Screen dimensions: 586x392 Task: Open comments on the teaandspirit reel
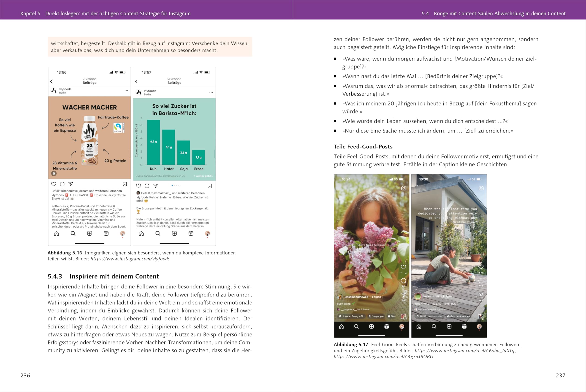(x=481, y=280)
